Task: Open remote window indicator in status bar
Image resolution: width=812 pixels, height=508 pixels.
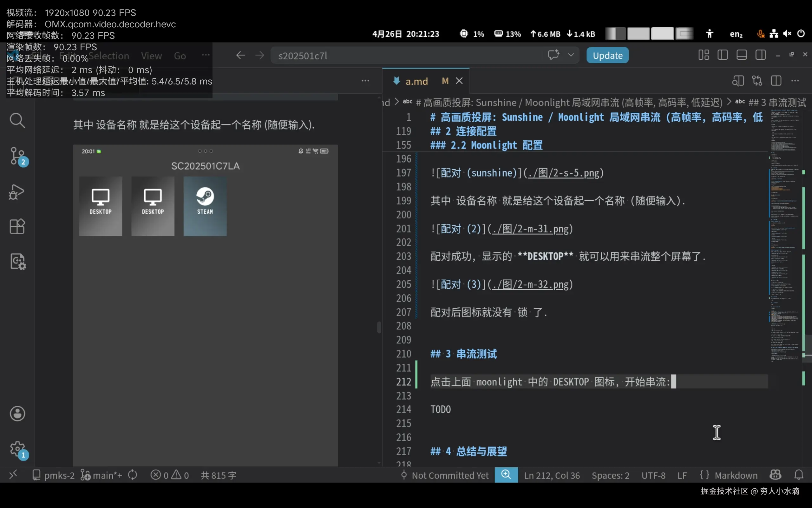Action: (13, 475)
